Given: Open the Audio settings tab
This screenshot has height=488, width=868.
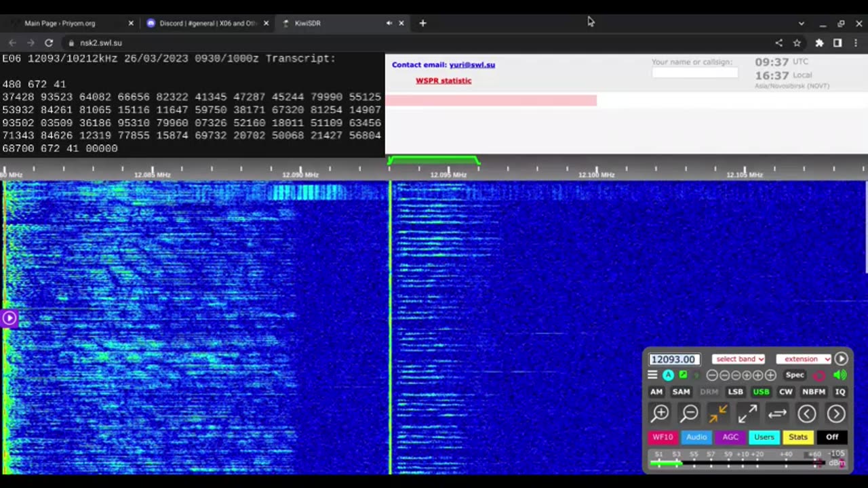Looking at the screenshot, I should coord(696,437).
